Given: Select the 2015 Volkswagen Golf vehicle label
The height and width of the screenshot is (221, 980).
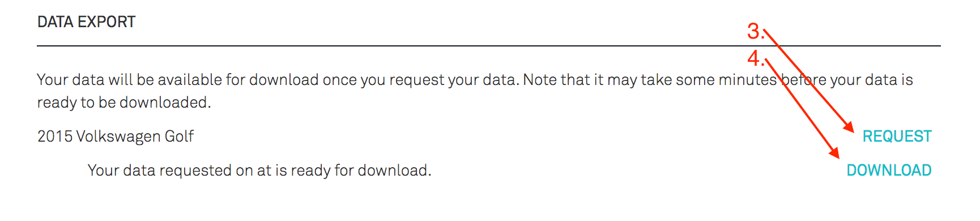Looking at the screenshot, I should (x=116, y=137).
